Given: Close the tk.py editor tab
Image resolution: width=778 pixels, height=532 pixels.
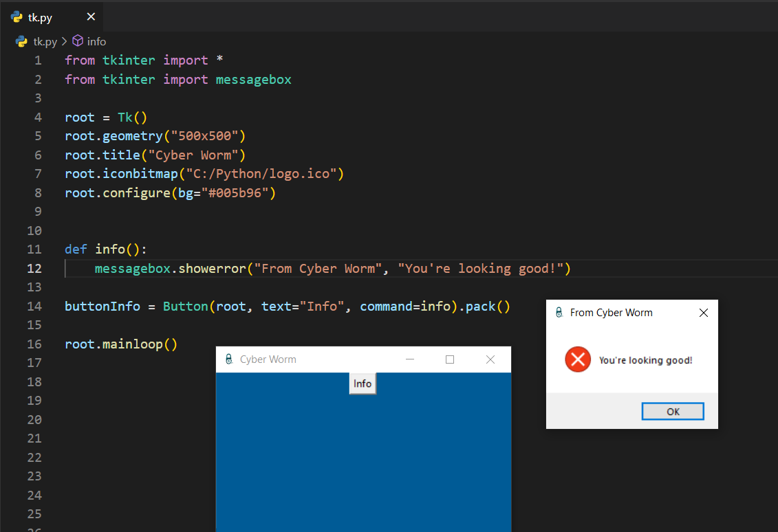Looking at the screenshot, I should [91, 17].
